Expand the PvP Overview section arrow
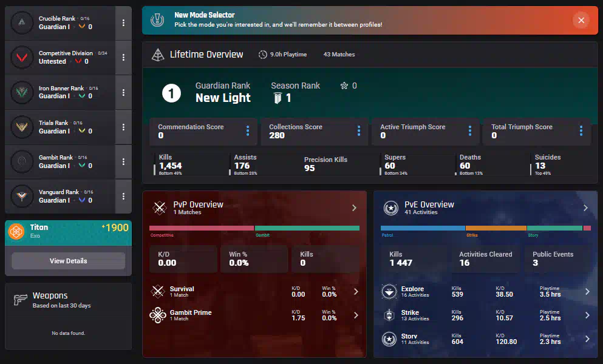This screenshot has width=603, height=364. [x=354, y=208]
